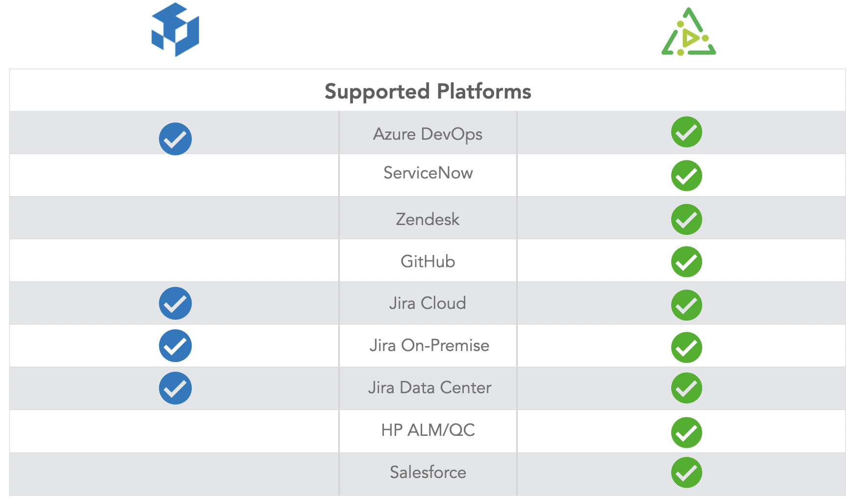Click blue checkmark for Jira Data Center
Viewport: 856px width, 504px height.
pos(175,388)
